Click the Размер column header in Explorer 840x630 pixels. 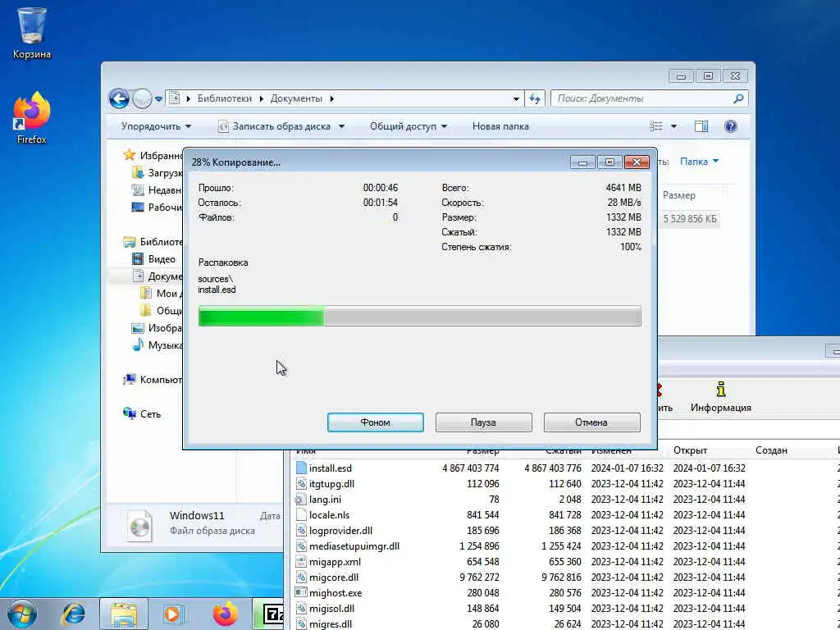[x=678, y=195]
